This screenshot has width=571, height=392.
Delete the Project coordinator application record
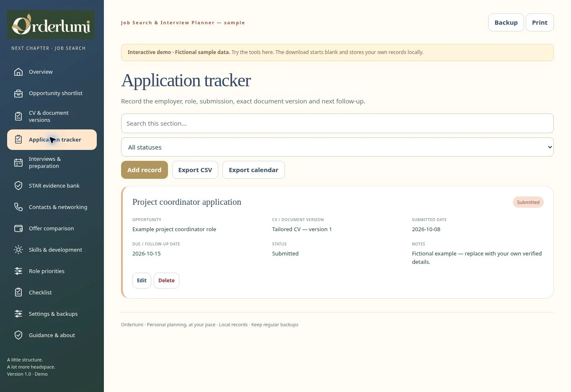(x=166, y=281)
